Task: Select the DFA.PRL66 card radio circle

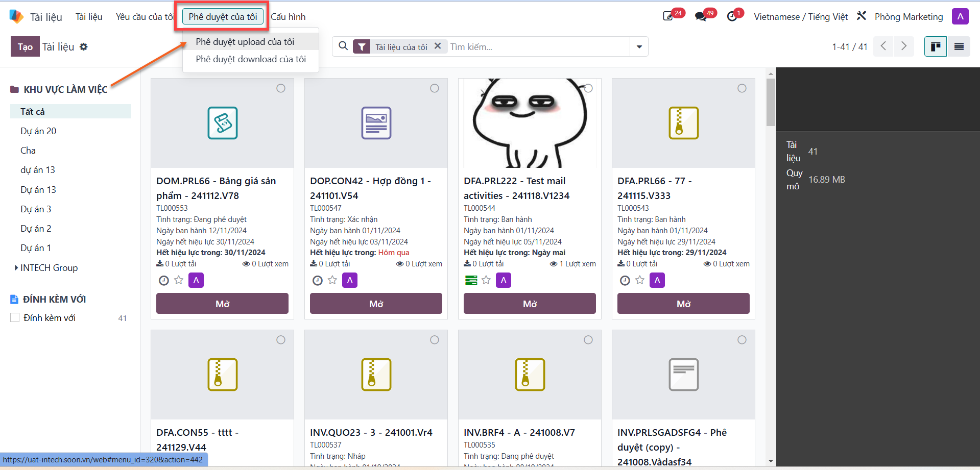Action: click(742, 88)
